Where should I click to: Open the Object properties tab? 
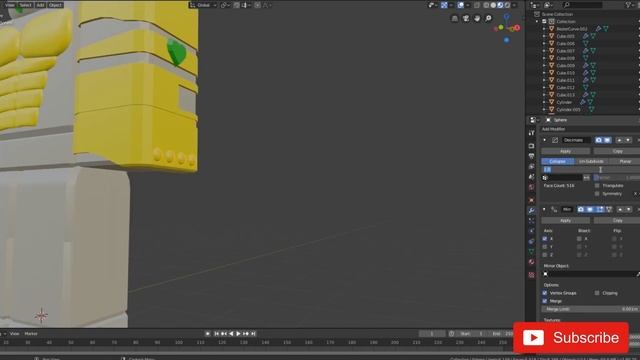click(x=531, y=200)
